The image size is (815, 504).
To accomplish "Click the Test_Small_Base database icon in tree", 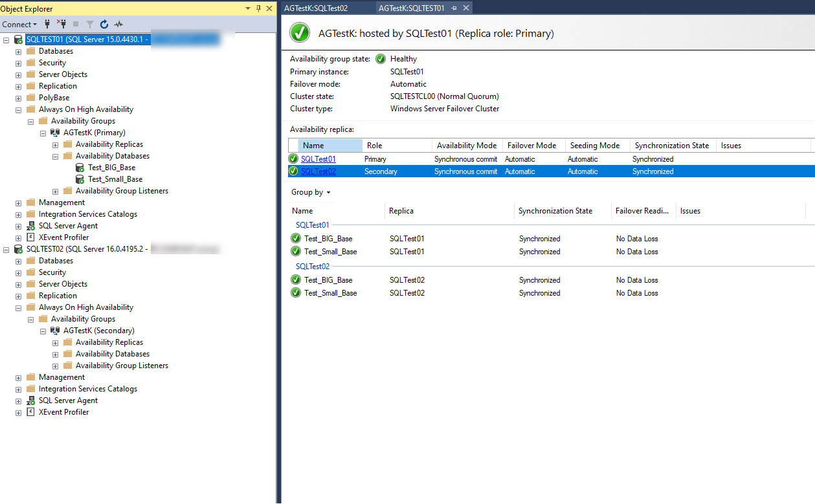I will [x=80, y=179].
